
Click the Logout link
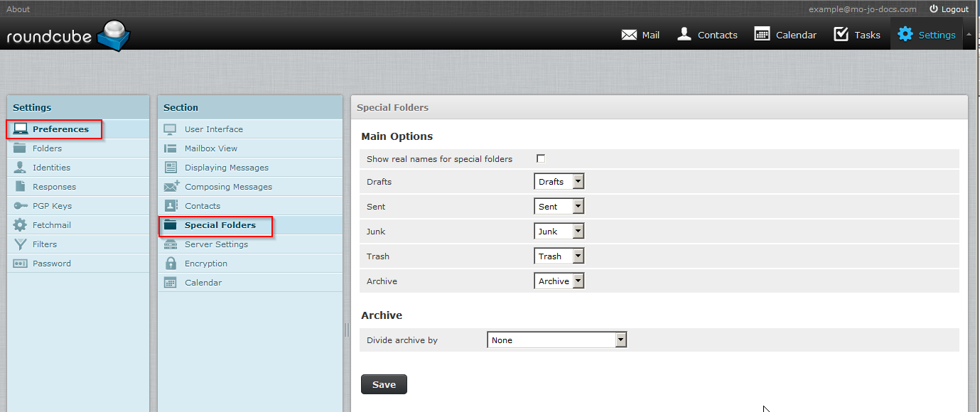coord(949,9)
